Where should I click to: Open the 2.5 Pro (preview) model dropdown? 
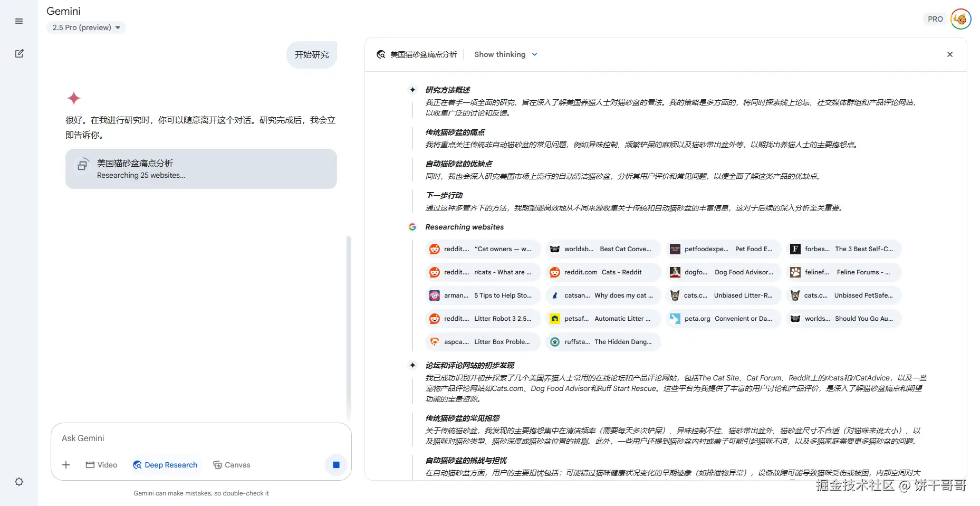point(86,27)
